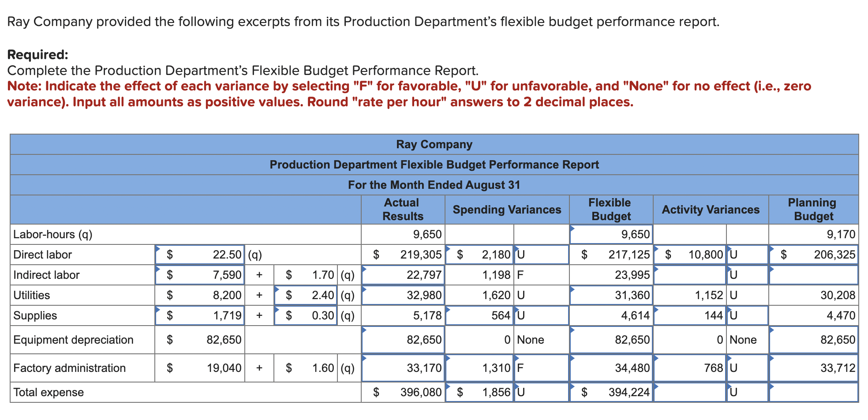Click the Utilities variable rate cell 2.40
868x420 pixels.
pyautogui.click(x=305, y=295)
